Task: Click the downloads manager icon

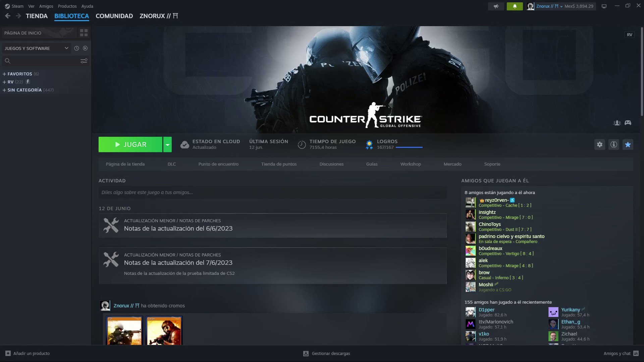Action: (x=306, y=353)
